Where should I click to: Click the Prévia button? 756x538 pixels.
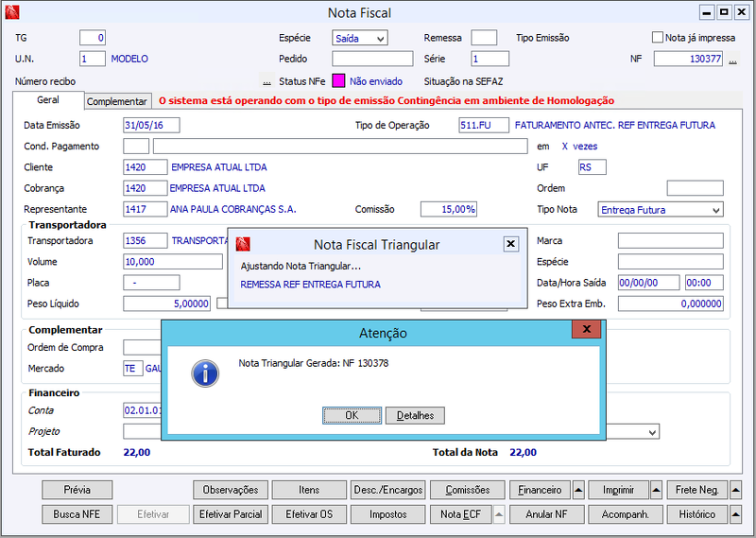point(77,490)
